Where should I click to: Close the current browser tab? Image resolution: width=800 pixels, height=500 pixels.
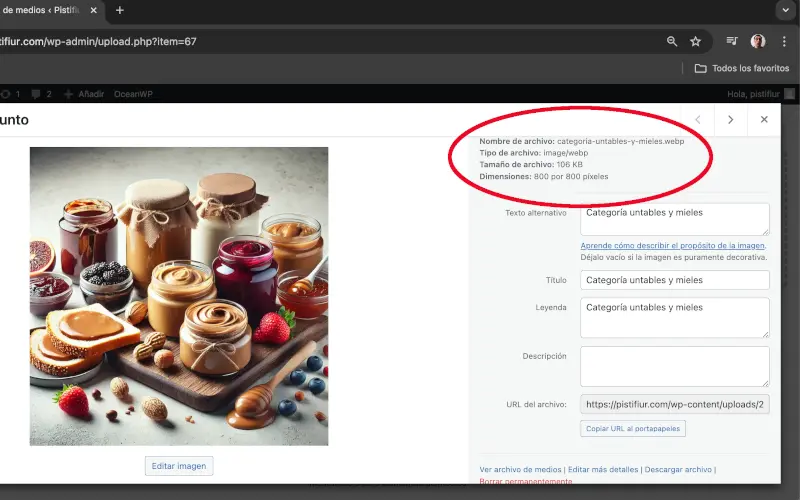[93, 10]
